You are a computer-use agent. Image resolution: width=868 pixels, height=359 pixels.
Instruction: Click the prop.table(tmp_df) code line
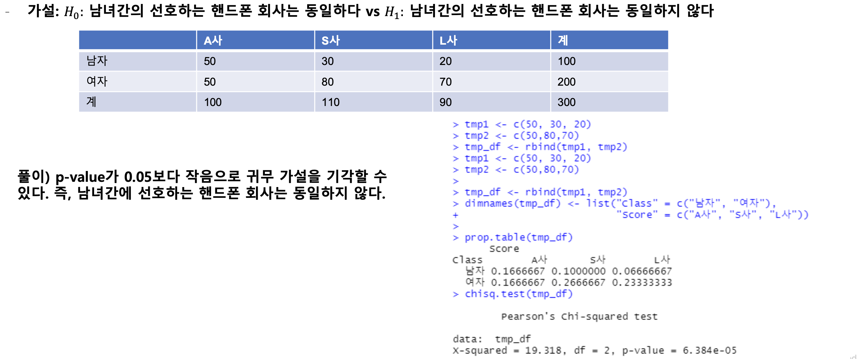click(x=518, y=238)
